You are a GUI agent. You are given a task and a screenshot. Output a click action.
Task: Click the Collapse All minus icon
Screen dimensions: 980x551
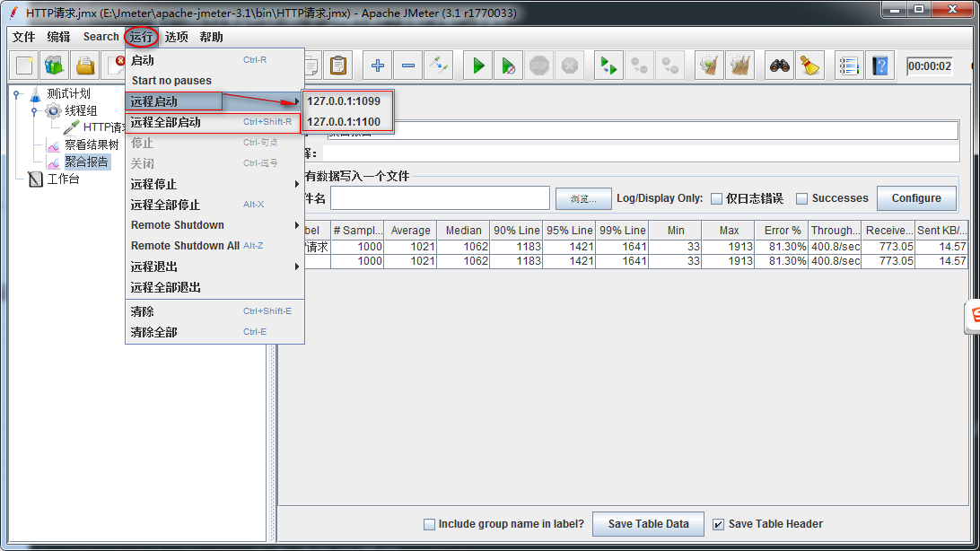pos(408,66)
